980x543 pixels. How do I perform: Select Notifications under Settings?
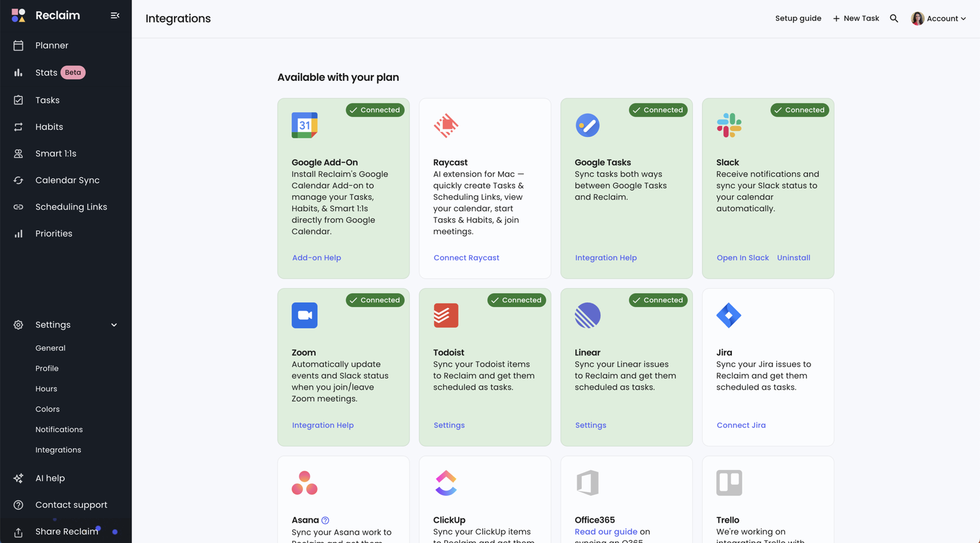tap(59, 430)
